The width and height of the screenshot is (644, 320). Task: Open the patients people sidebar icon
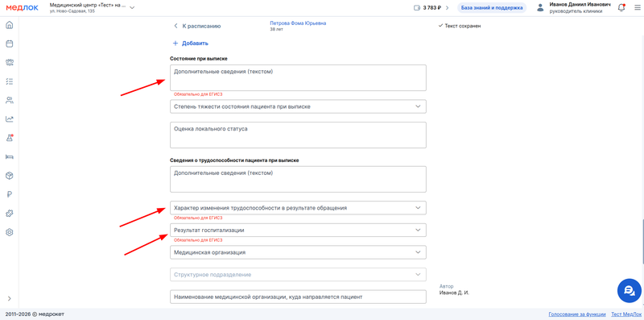(10, 101)
